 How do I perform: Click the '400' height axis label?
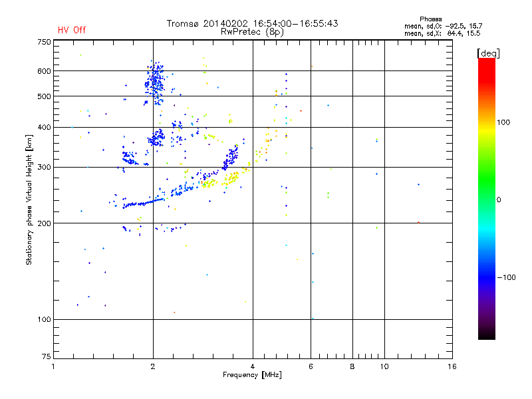point(44,128)
